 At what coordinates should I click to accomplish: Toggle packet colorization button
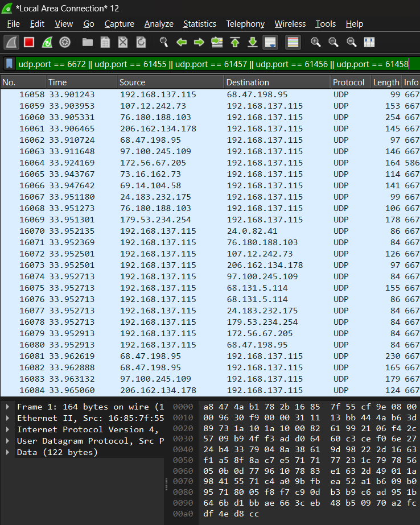(293, 43)
